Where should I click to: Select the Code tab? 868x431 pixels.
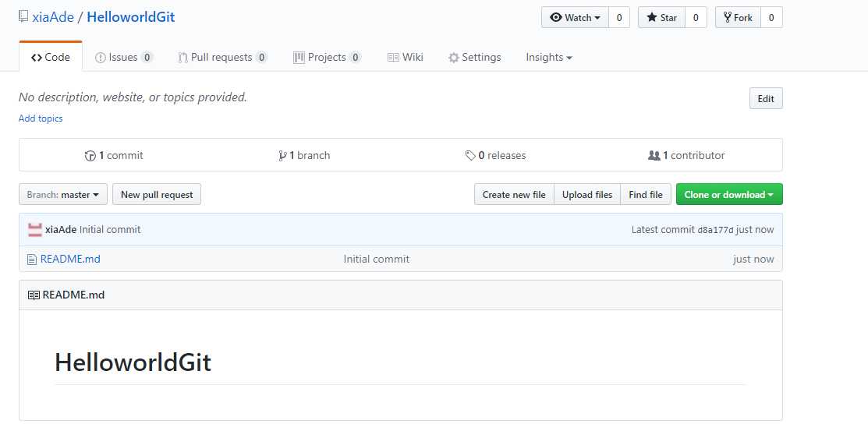pos(51,57)
